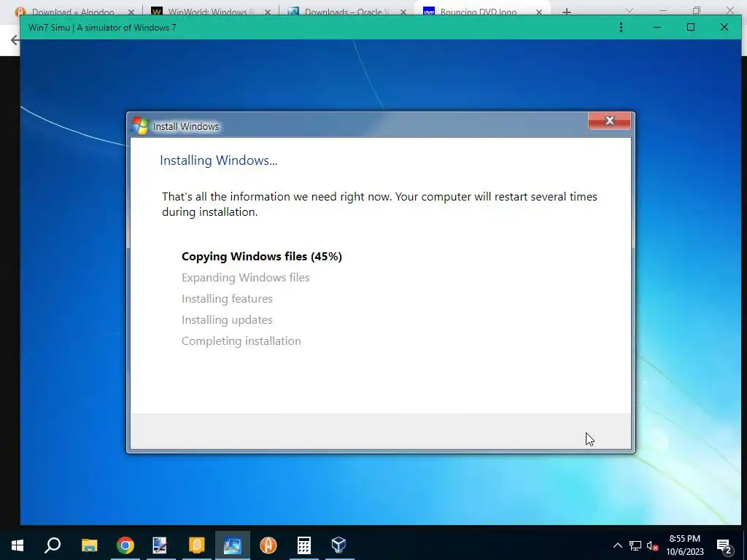747x560 pixels.
Task: Open the yellow taskbar app icon
Action: click(197, 545)
